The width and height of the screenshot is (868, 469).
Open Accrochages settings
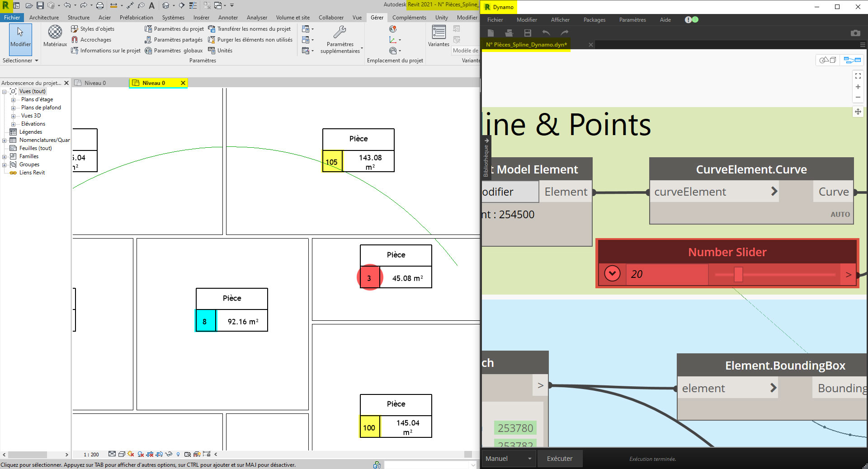click(91, 40)
